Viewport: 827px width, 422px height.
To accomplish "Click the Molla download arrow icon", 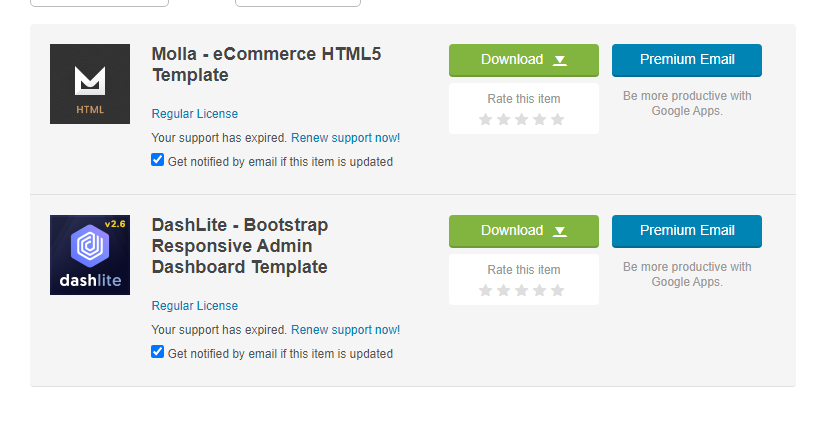I will tap(560, 61).
